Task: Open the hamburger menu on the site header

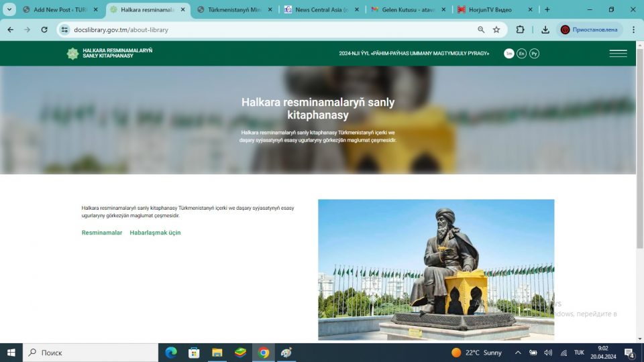Action: tap(618, 54)
